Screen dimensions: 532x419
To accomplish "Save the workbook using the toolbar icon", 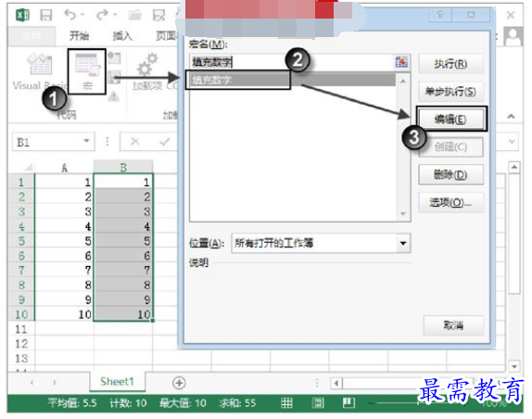I will pos(45,15).
